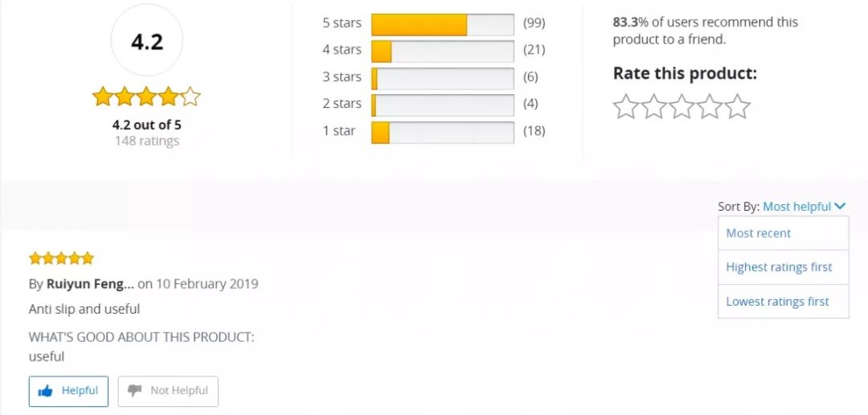The image size is (868, 415).
Task: Filter reviews by the 1 star bar
Action: tap(442, 133)
